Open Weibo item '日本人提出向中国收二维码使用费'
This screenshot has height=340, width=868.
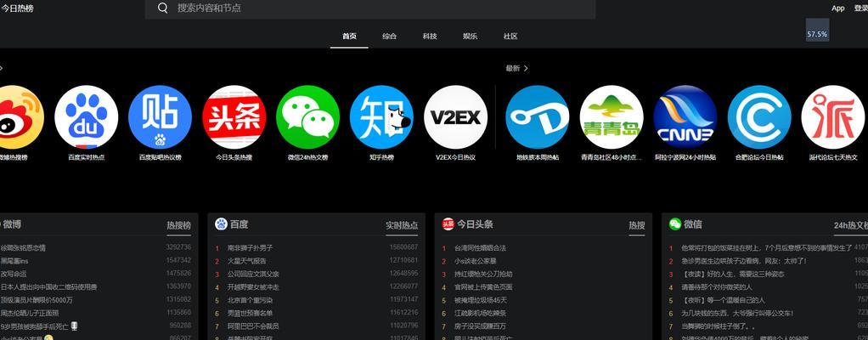(48, 287)
